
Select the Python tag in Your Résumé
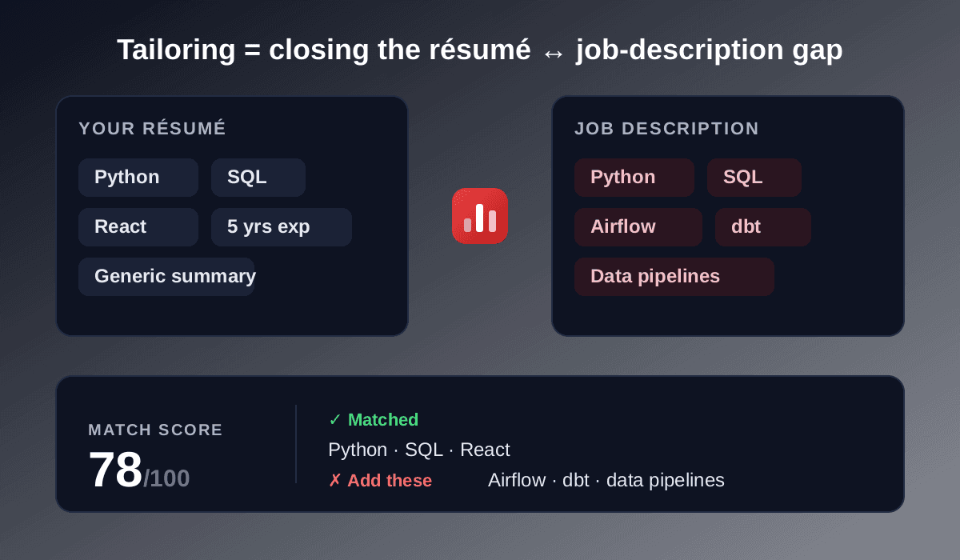point(138,178)
